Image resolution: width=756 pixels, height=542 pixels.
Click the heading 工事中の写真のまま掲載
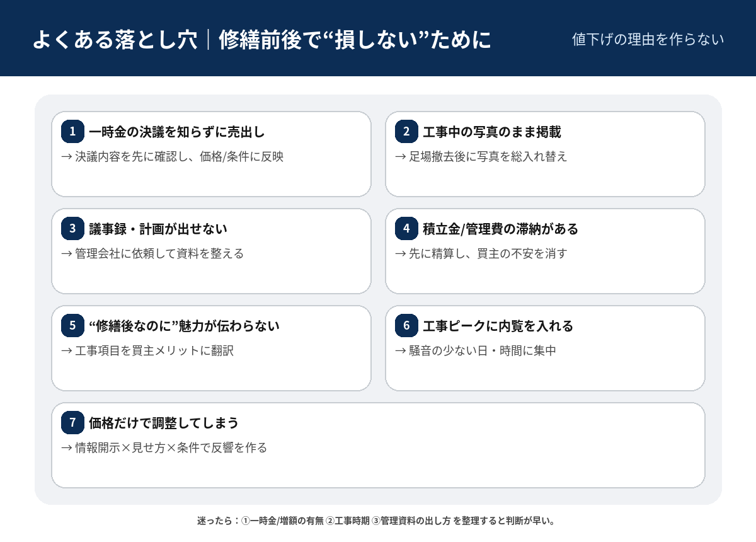click(492, 132)
